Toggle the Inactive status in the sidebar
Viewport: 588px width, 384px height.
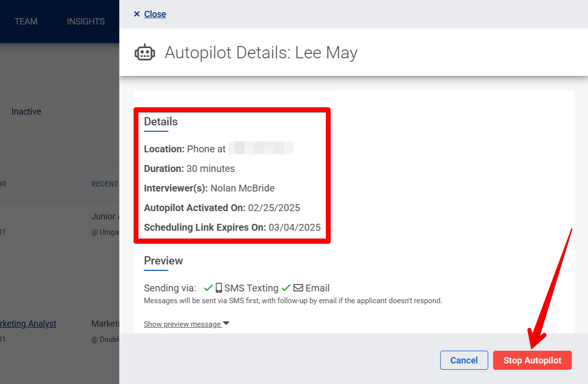click(x=26, y=111)
